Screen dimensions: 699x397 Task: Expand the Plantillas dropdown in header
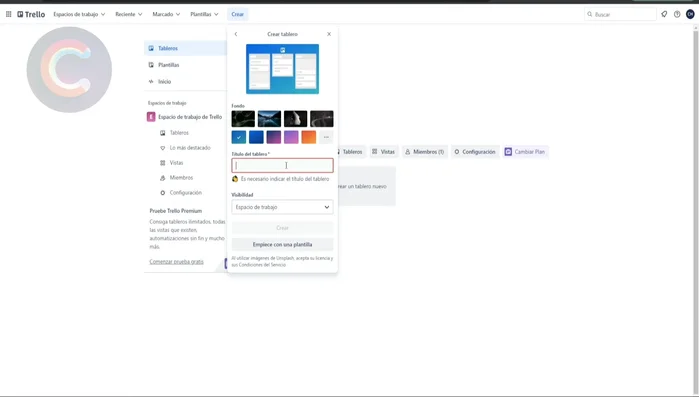[204, 14]
